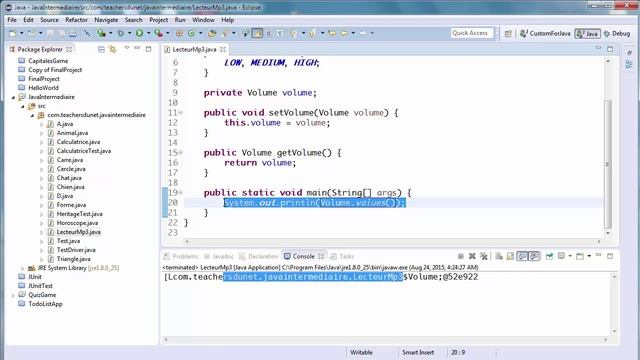The height and width of the screenshot is (360, 640).
Task: Click Collapse All in Package Explorer
Action: click(101, 49)
